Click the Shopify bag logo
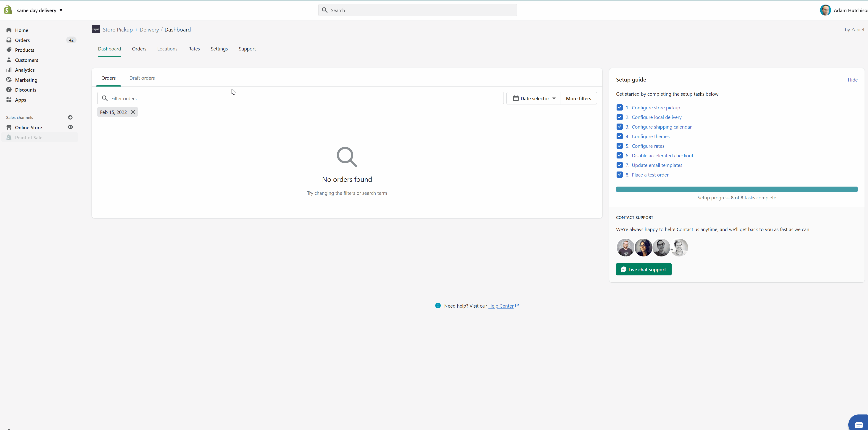The width and height of the screenshot is (868, 430). click(x=8, y=10)
